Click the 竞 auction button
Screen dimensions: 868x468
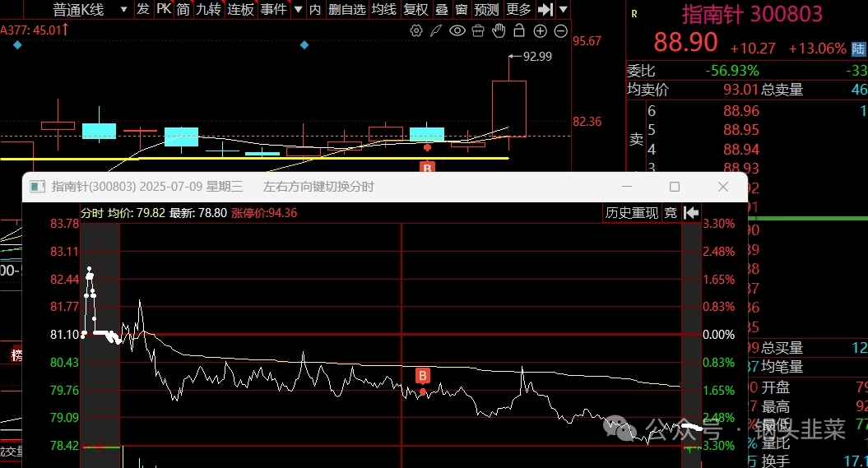671,213
